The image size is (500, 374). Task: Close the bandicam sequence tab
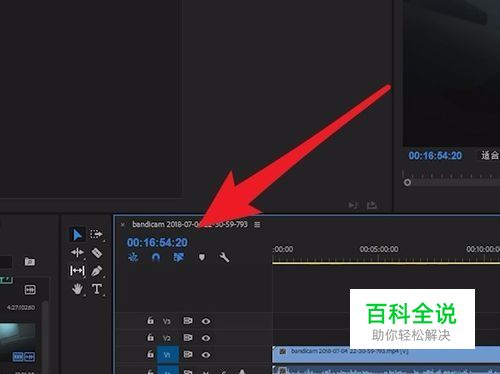(x=123, y=225)
